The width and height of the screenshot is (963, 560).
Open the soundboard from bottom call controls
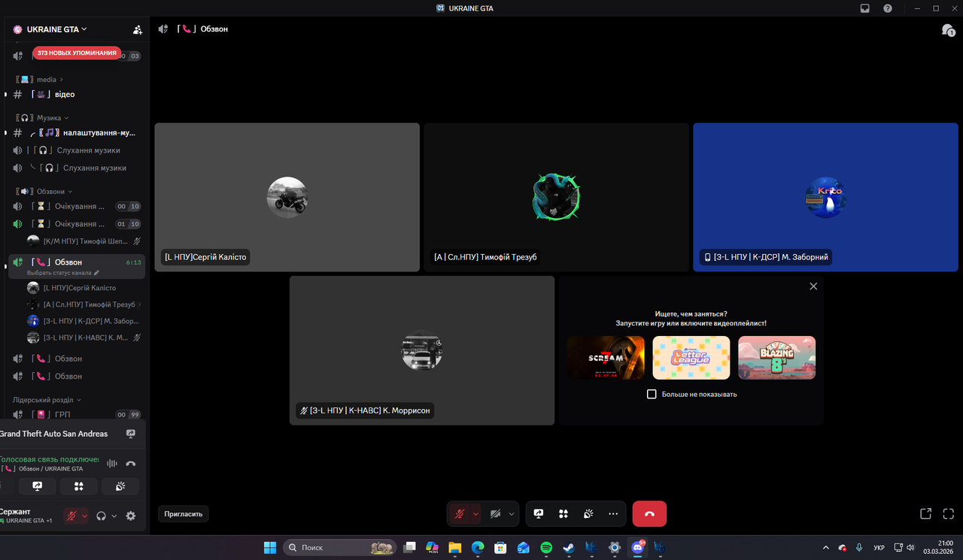[588, 514]
